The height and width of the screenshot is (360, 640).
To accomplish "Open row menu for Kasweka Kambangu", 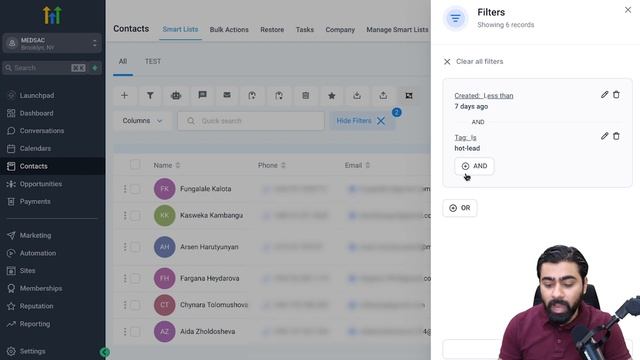I will coord(125,215).
